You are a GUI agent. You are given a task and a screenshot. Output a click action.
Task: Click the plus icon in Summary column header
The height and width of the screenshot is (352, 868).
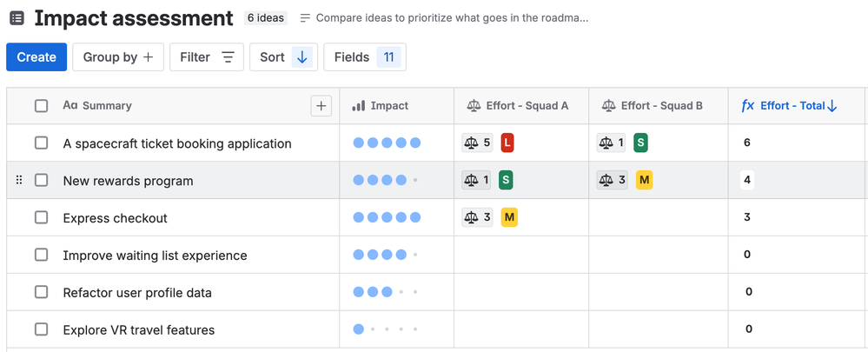(x=321, y=106)
